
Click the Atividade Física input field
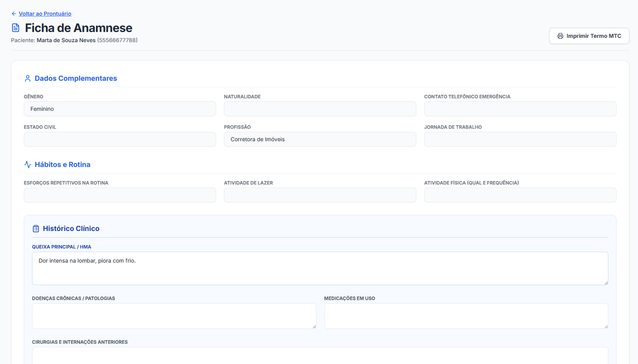520,195
